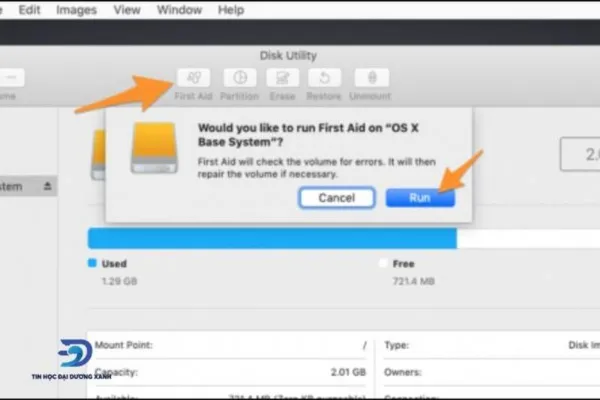This screenshot has height=400, width=600.
Task: Select the Mount Point row label
Action: pos(124,345)
